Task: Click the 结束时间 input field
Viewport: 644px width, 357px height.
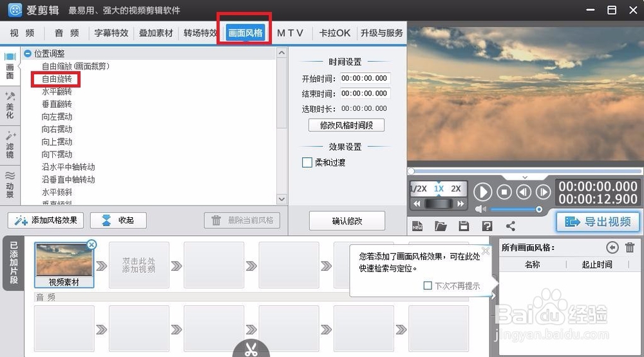Action: (x=365, y=93)
